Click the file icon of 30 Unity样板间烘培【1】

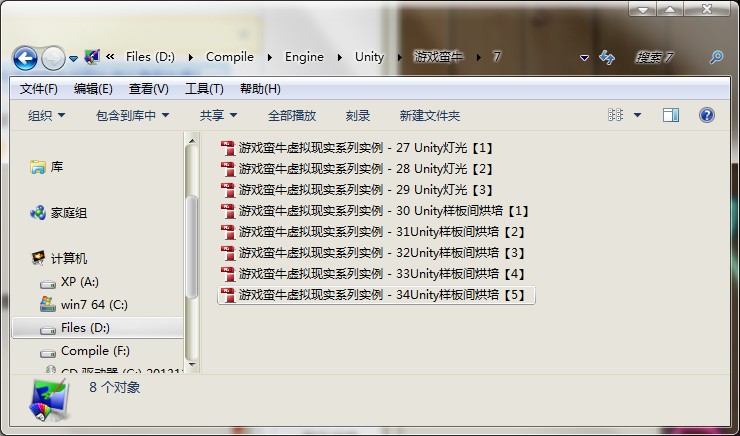(x=228, y=211)
